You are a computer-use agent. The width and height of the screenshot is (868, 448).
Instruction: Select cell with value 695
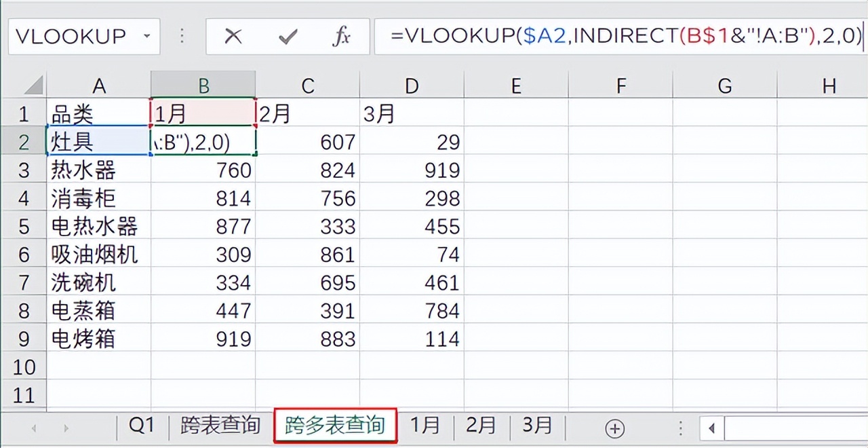pos(308,282)
